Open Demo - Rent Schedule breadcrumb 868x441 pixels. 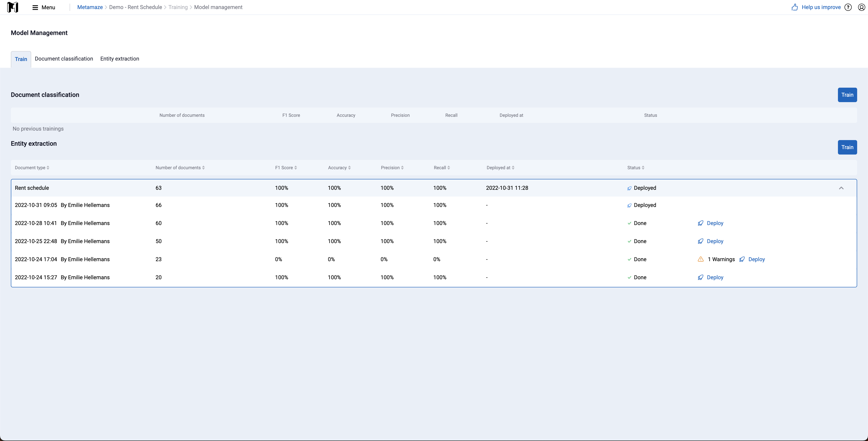point(135,7)
